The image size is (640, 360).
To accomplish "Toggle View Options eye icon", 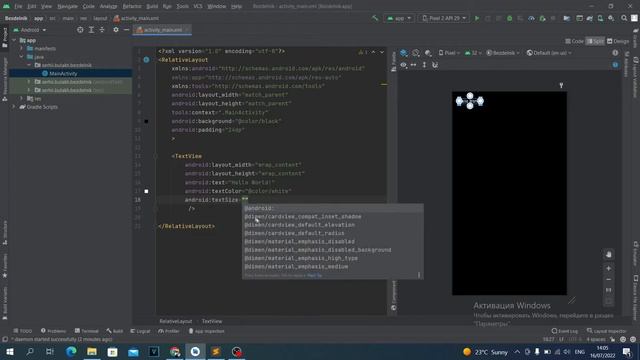I will (x=403, y=65).
